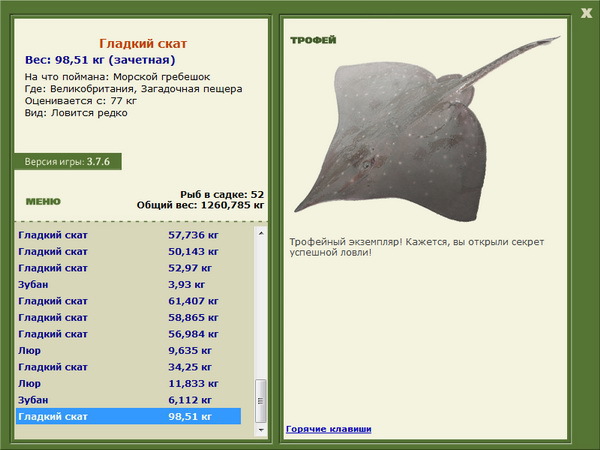
Task: Select the Гладкий скат 34,25 кг row
Action: click(x=129, y=367)
